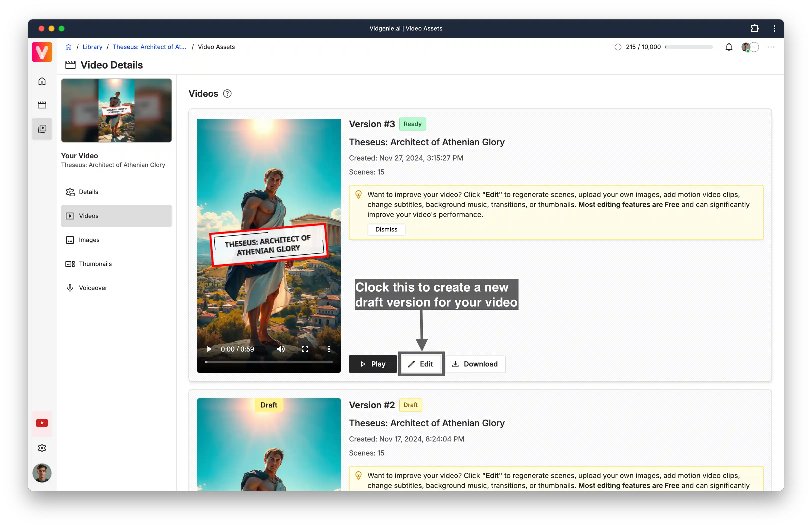Screen dimensions: 812x528
Task: Click the Version #3 video player preview
Action: tap(269, 245)
